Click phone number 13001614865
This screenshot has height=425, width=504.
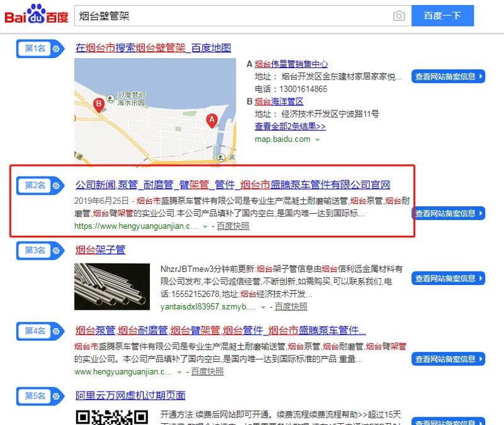pos(304,89)
